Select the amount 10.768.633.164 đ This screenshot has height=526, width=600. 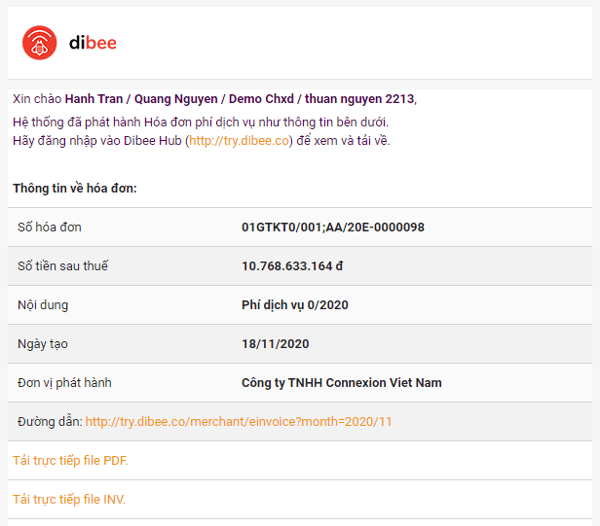click(292, 266)
